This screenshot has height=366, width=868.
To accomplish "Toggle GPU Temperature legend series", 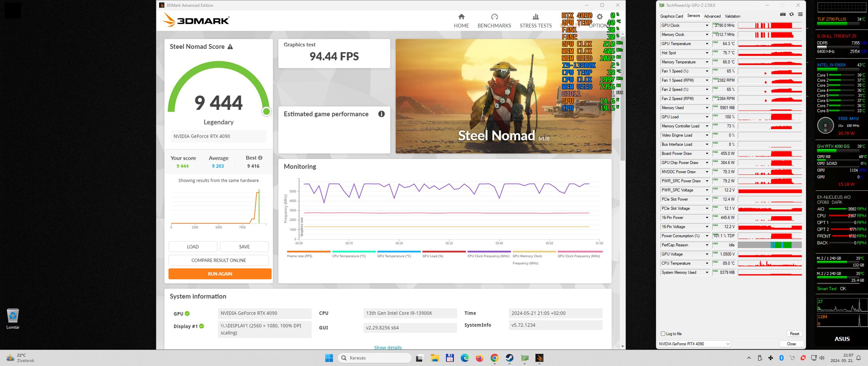I will 399,254.
